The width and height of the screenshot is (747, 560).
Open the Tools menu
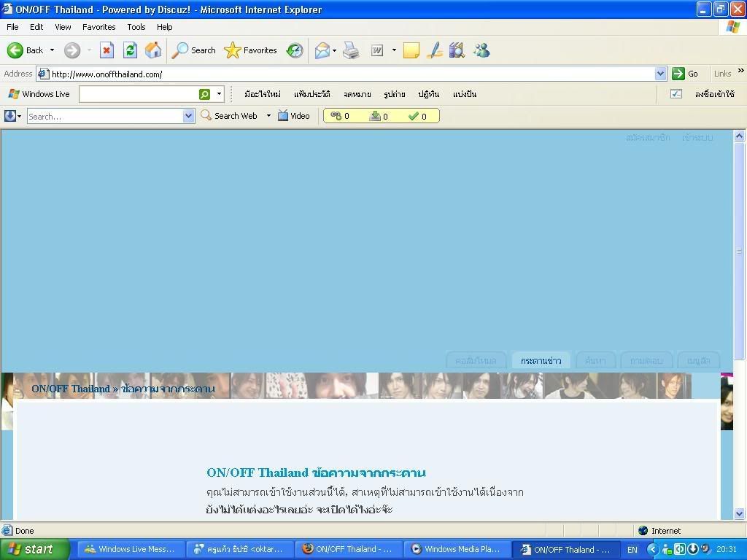136,27
